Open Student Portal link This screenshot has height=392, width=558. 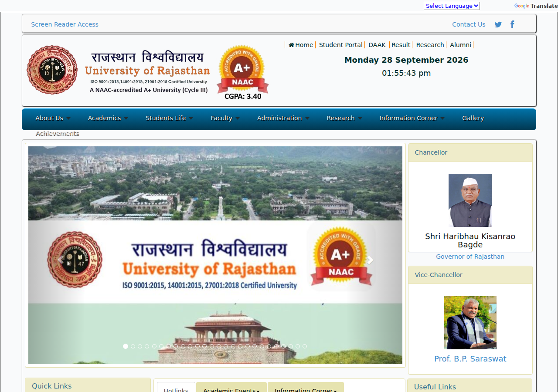pyautogui.click(x=340, y=45)
